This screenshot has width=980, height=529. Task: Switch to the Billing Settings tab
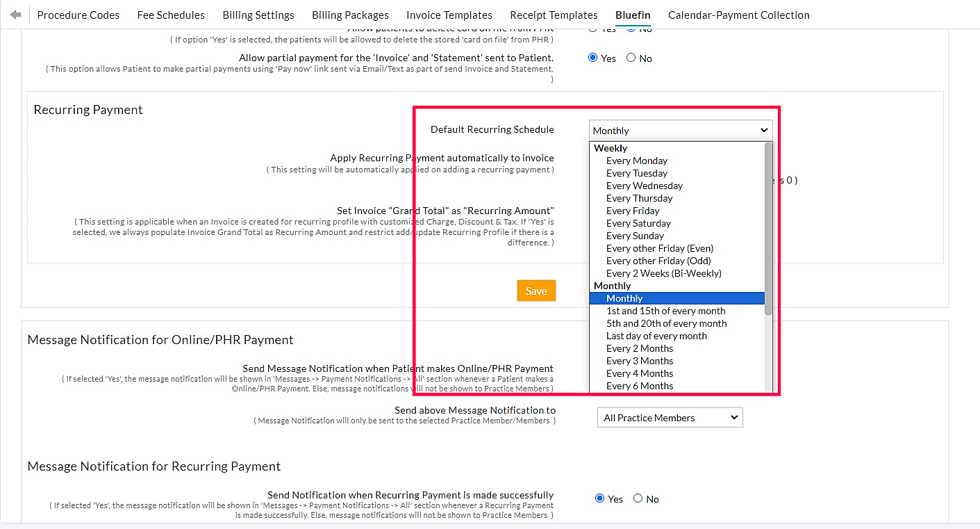pyautogui.click(x=258, y=15)
